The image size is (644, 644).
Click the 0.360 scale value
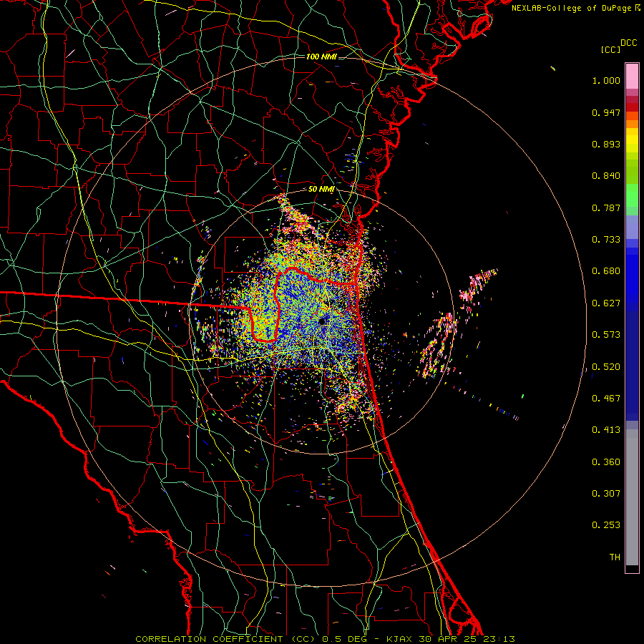click(606, 462)
